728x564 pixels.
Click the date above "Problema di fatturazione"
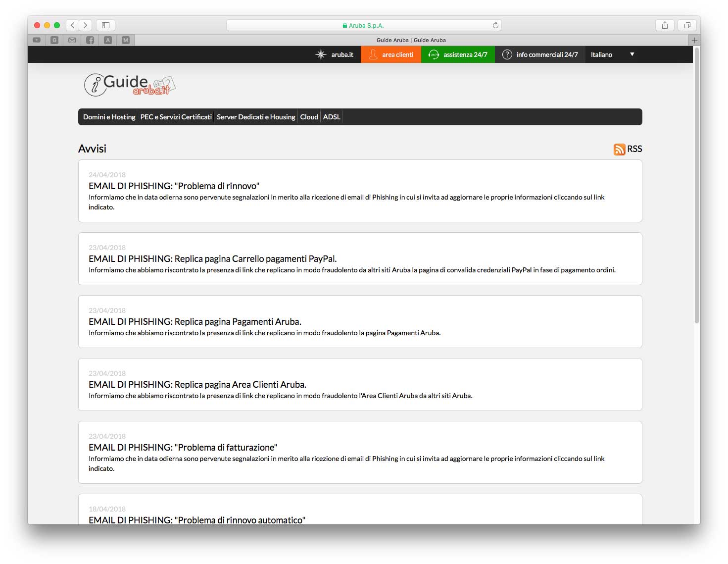[x=107, y=436]
